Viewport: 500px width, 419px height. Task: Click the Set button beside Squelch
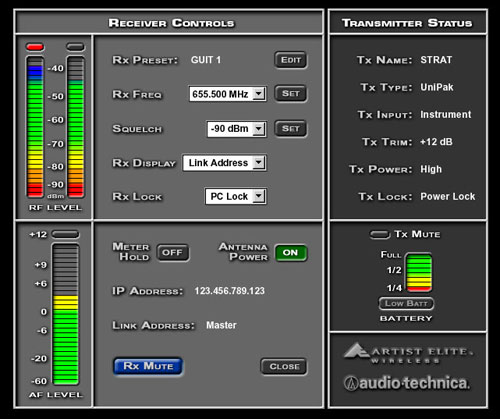[291, 129]
